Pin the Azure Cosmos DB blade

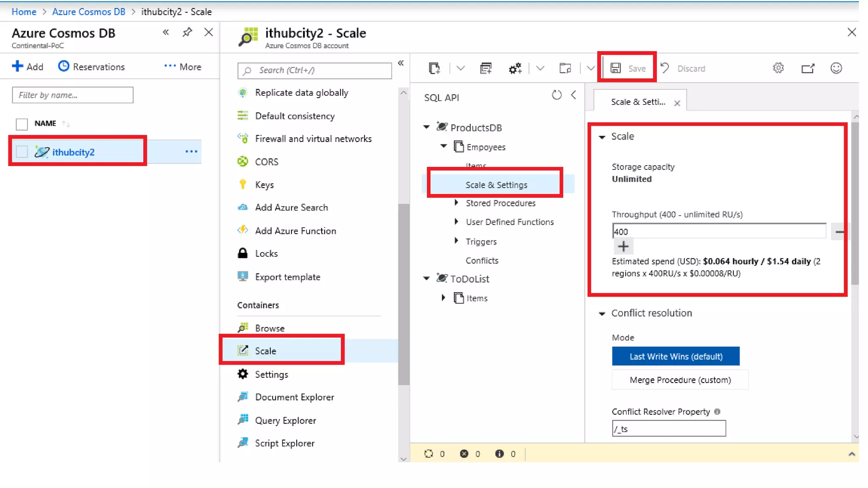click(187, 32)
